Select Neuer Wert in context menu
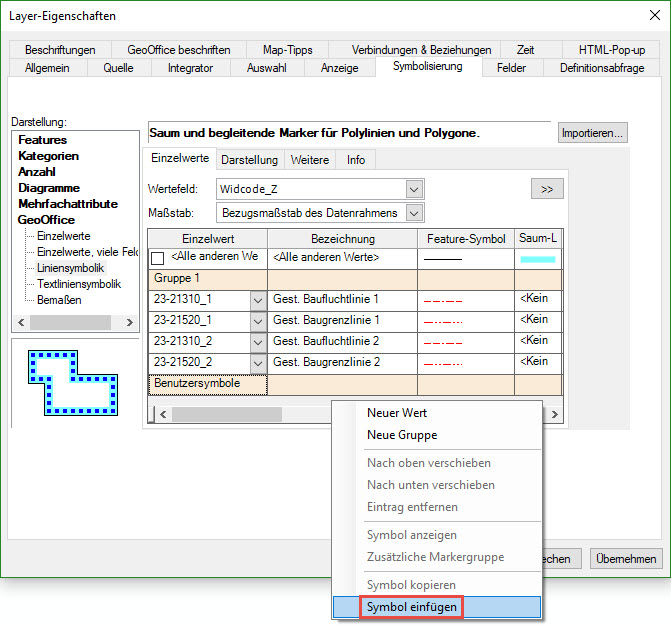Image resolution: width=671 pixels, height=626 pixels. pos(397,413)
